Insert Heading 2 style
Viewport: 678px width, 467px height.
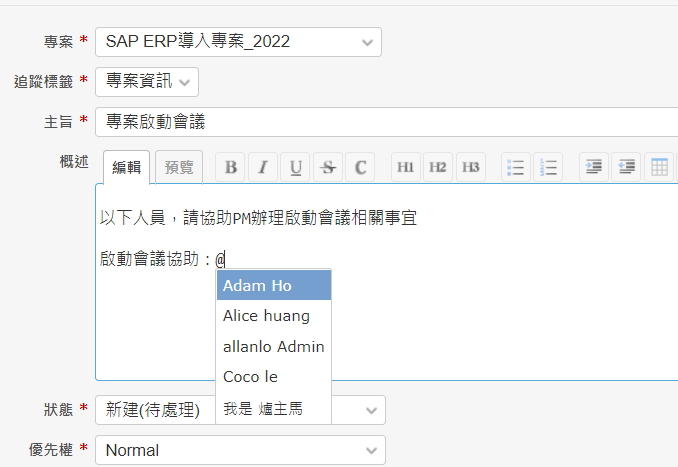(x=438, y=167)
